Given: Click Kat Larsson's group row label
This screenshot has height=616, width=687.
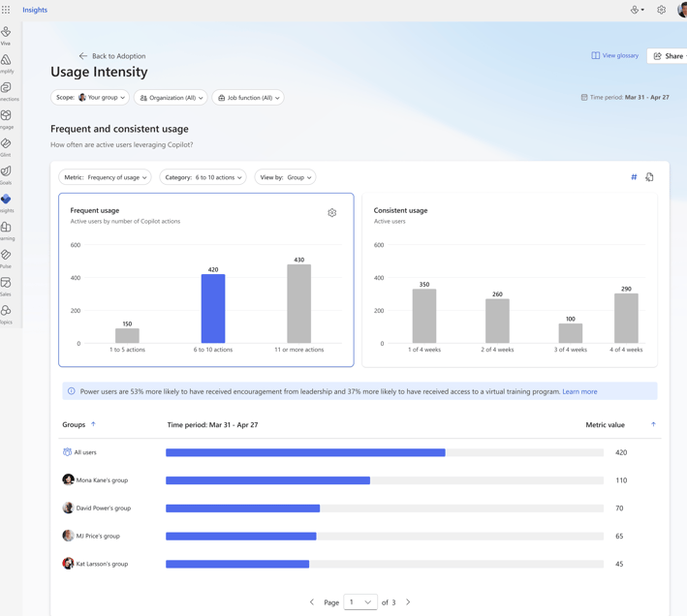Looking at the screenshot, I should (x=102, y=564).
